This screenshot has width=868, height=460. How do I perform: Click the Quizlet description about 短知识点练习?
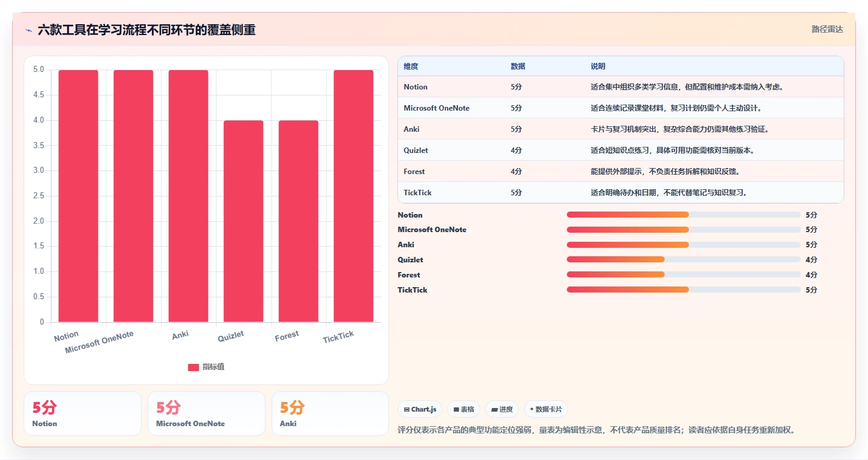tap(673, 151)
